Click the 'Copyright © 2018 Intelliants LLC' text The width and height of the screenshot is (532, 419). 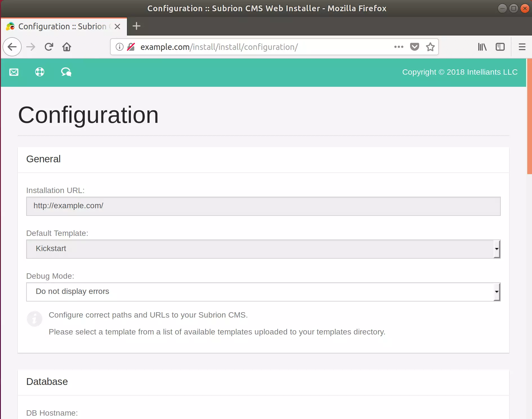460,72
